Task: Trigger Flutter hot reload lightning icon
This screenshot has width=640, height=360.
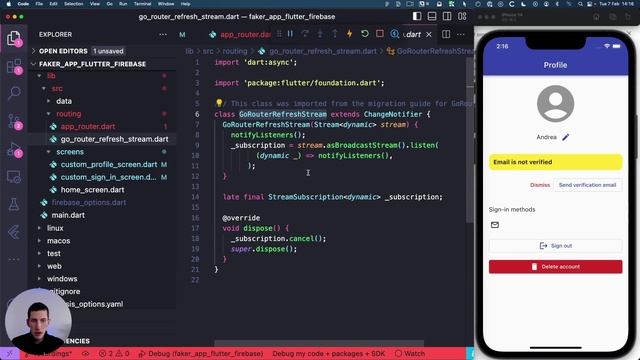Action: [x=350, y=34]
